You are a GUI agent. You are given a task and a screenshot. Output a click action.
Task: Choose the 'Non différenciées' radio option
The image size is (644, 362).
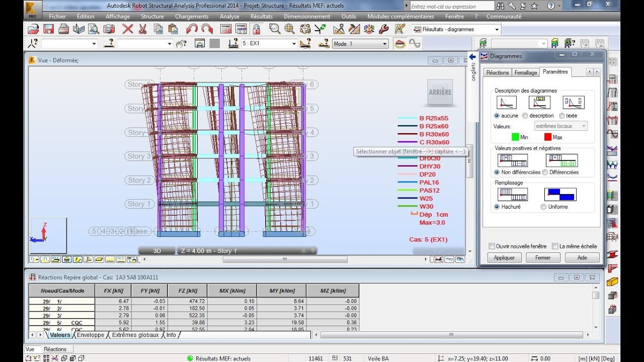click(x=497, y=172)
